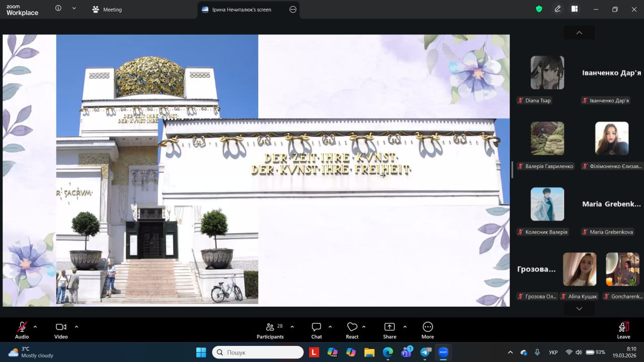Open the weather widget 3°C Mostly cloudy

[31, 352]
